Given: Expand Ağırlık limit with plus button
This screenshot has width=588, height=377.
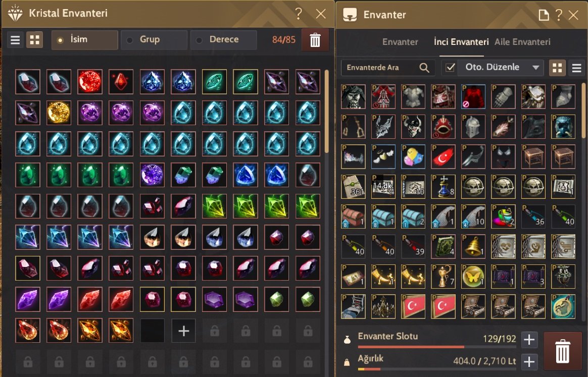Looking at the screenshot, I should tap(529, 362).
